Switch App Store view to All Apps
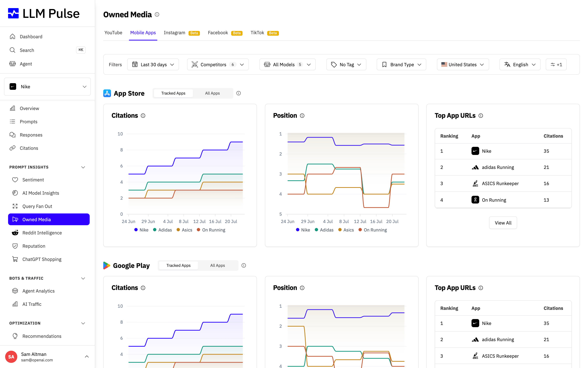 coord(212,93)
